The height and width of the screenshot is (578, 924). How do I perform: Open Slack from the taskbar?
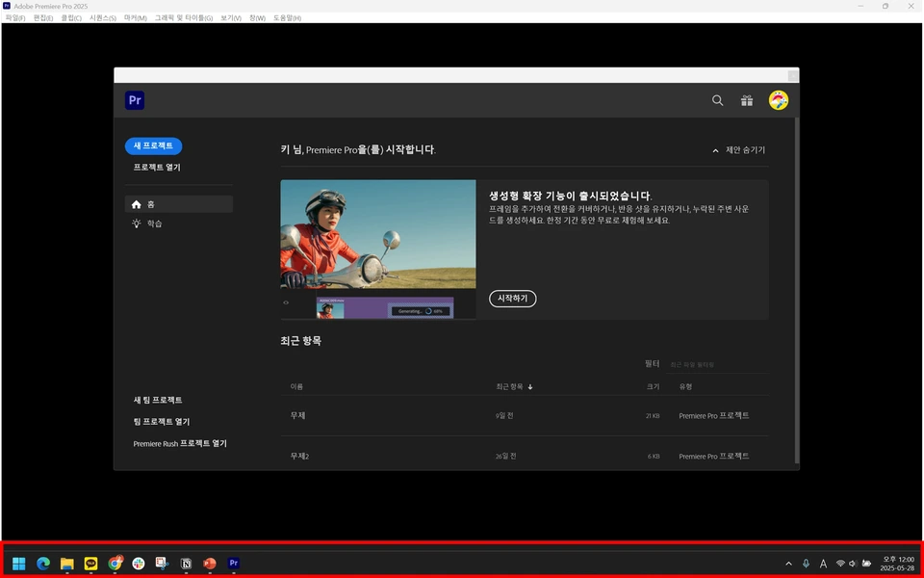139,564
